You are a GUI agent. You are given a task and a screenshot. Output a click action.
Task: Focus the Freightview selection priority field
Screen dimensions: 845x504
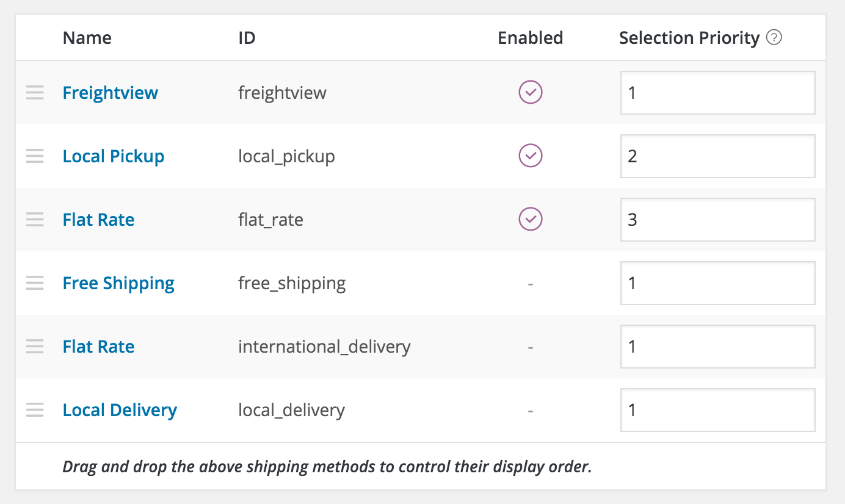(718, 93)
